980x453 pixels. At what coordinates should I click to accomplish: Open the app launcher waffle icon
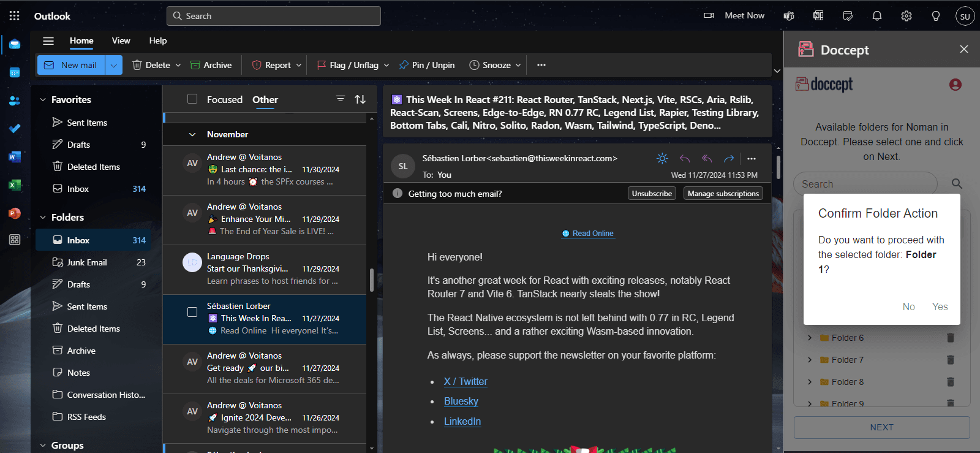[x=14, y=16]
